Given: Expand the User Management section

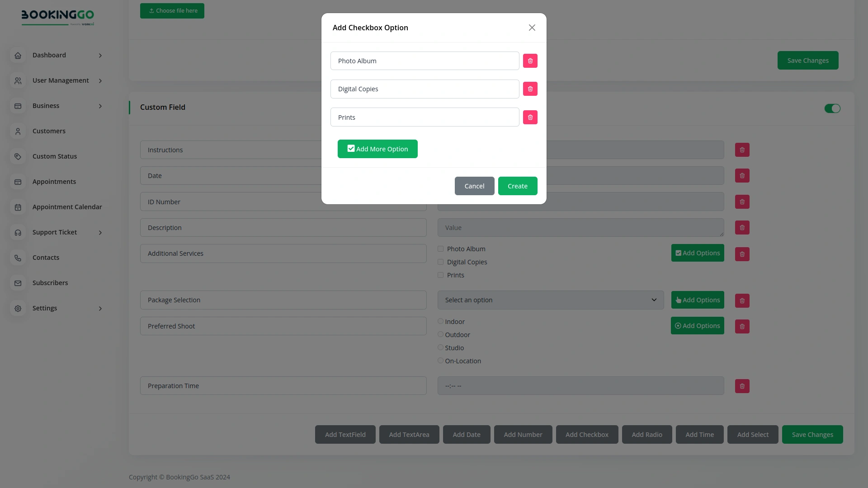Looking at the screenshot, I should 60,80.
